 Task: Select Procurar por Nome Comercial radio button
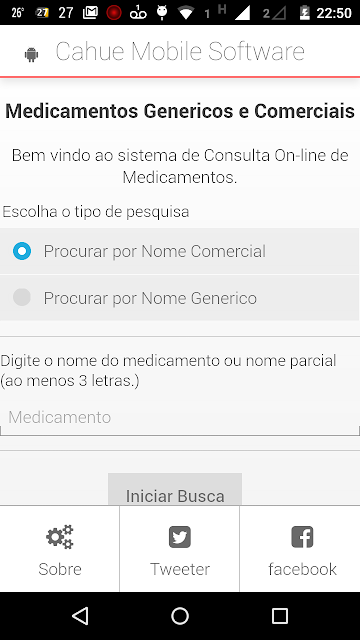22,251
